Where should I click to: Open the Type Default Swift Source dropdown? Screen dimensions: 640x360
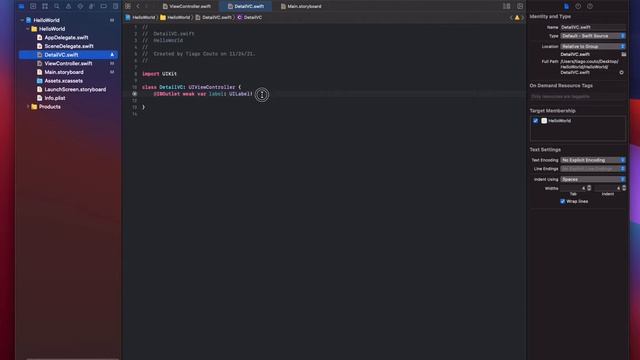tap(593, 36)
